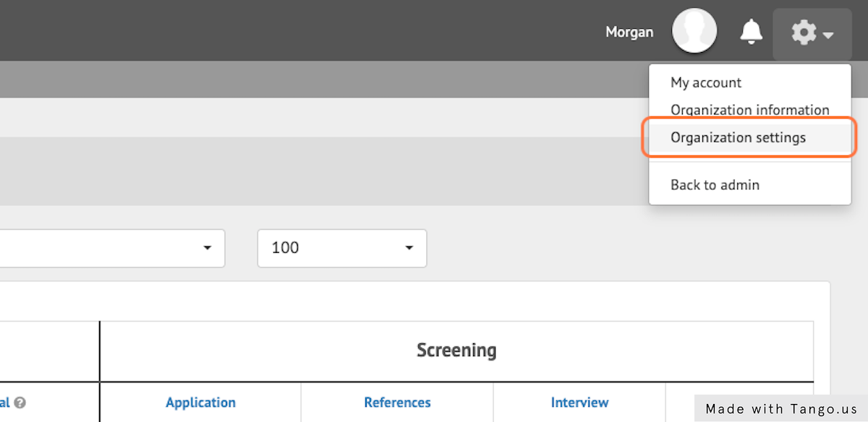Screen dimensions: 868x422
Task: Click Morgan's profile avatar picture
Action: [x=693, y=30]
